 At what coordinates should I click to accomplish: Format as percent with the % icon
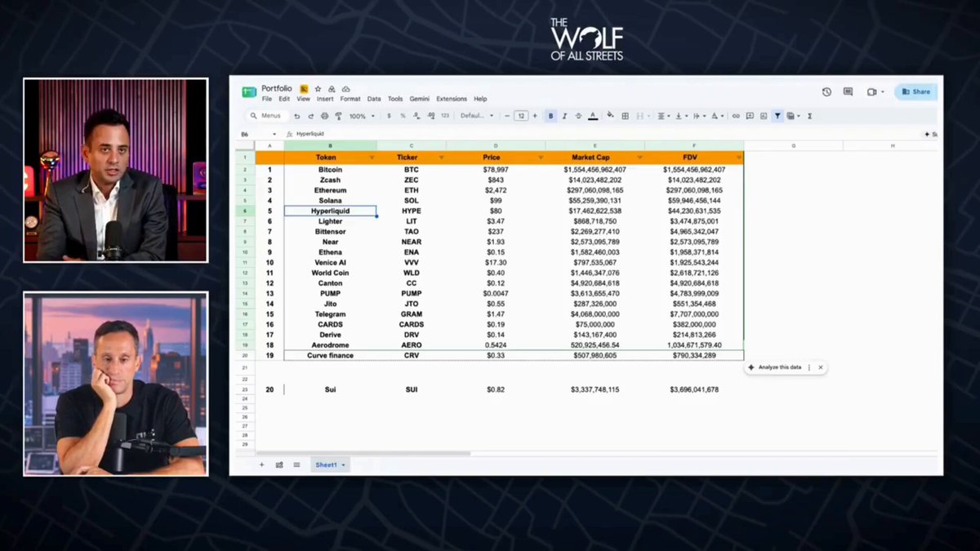click(403, 116)
